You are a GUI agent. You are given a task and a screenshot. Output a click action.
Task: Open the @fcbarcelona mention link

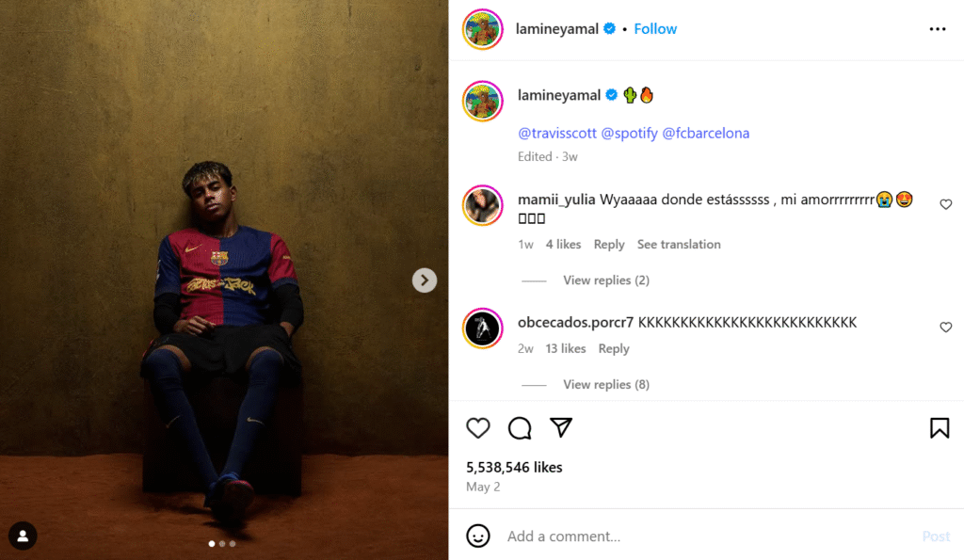(x=706, y=134)
